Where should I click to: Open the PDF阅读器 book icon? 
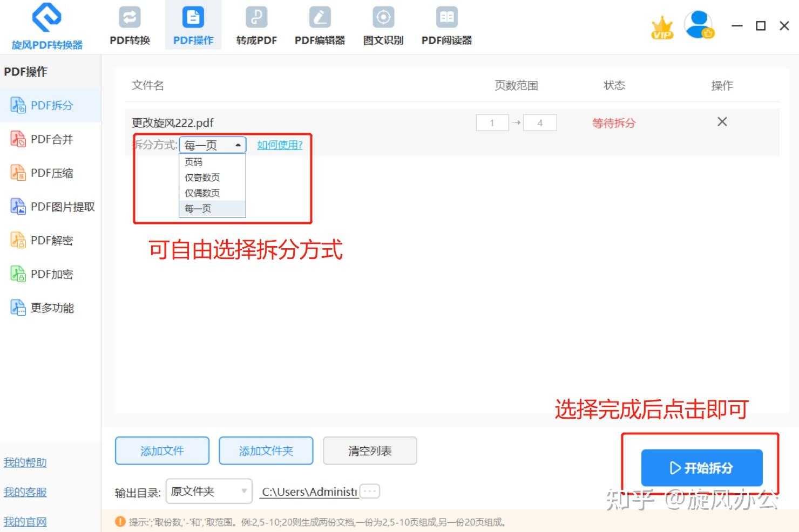click(447, 17)
